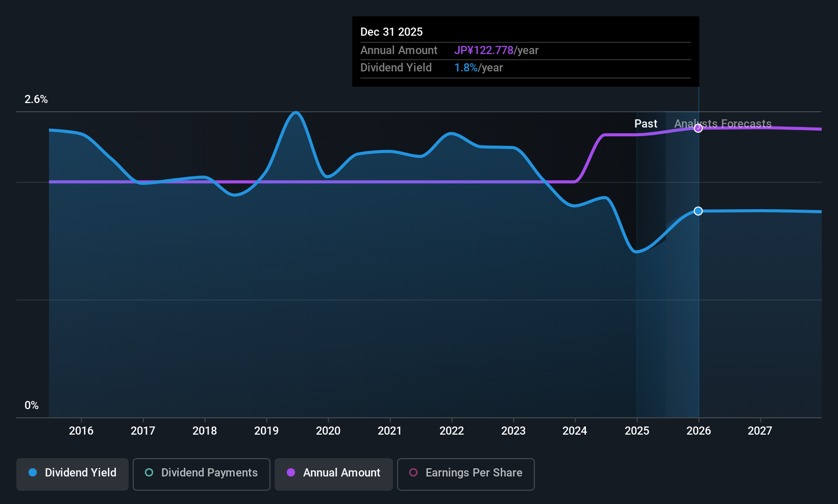Screen dimensions: 838x504
Task: Click the 2017 x-axis label
Action: coord(143,431)
